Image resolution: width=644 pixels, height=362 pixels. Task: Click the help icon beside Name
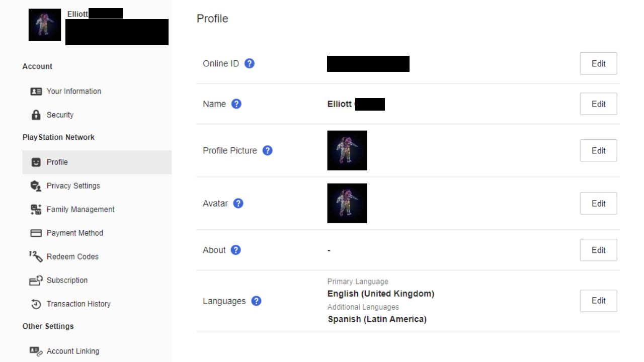coord(236,104)
